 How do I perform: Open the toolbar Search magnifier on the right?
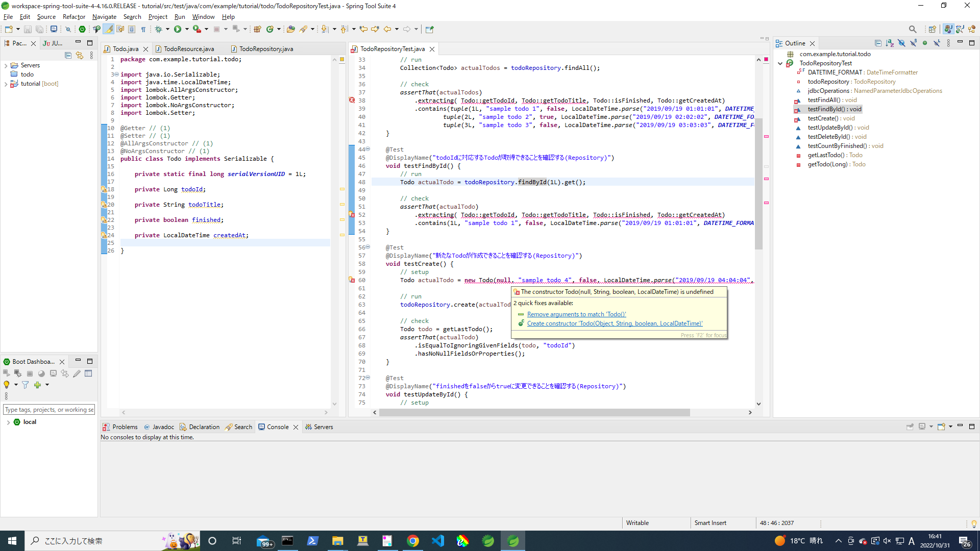pyautogui.click(x=913, y=29)
